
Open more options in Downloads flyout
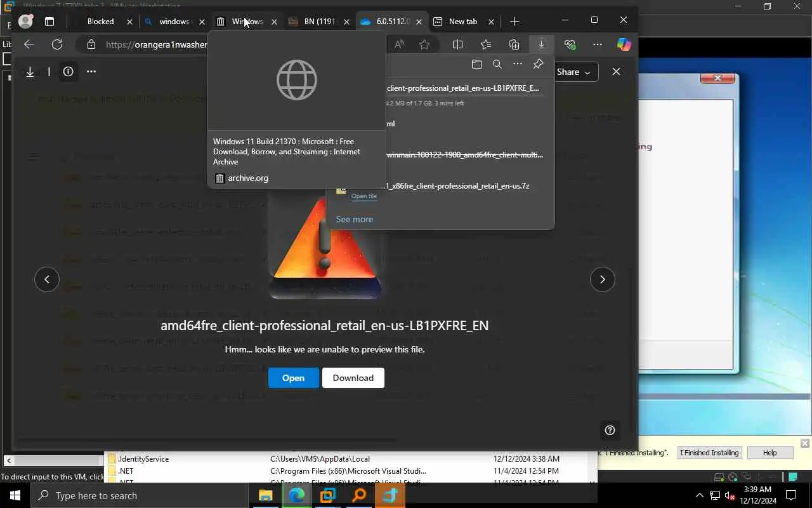click(518, 64)
